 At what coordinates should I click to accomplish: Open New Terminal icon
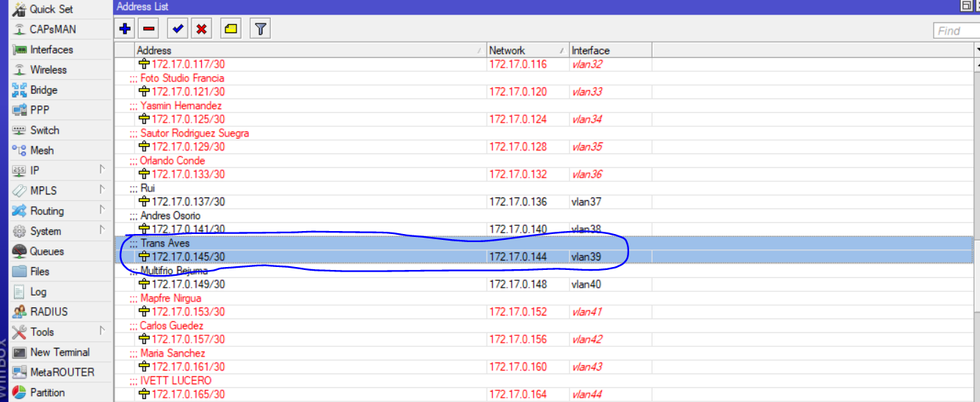(x=19, y=352)
